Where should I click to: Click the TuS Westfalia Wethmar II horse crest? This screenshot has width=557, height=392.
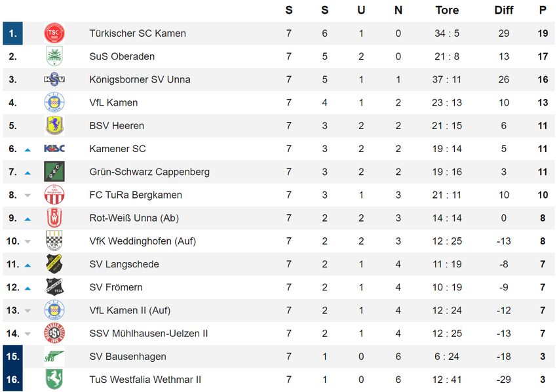click(x=54, y=379)
